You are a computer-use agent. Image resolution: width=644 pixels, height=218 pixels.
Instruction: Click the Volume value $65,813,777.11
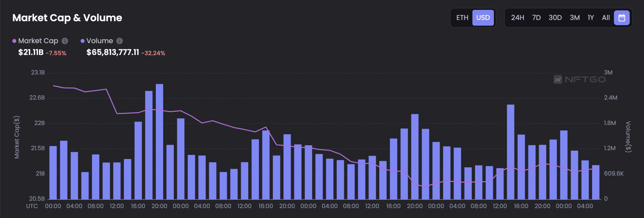coord(113,52)
